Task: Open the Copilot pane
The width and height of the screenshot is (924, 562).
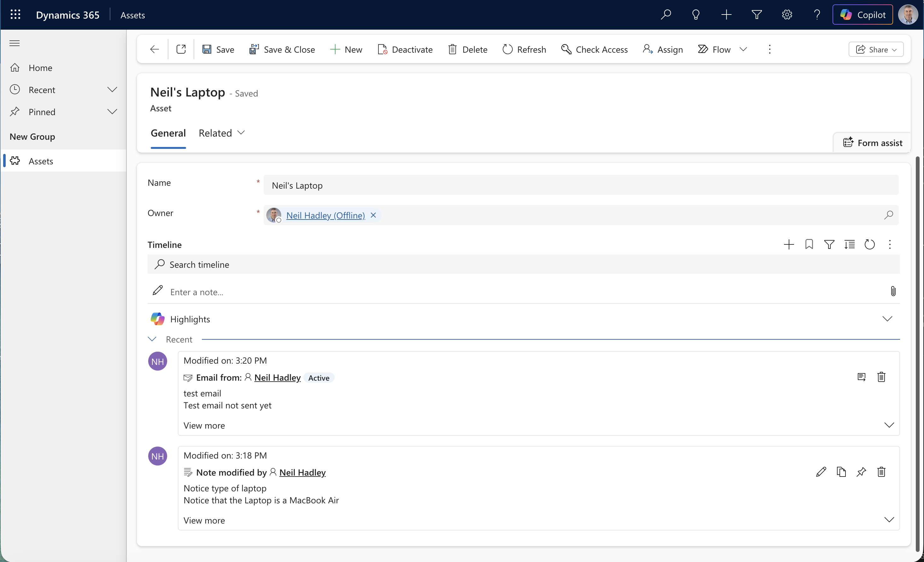Action: click(863, 15)
